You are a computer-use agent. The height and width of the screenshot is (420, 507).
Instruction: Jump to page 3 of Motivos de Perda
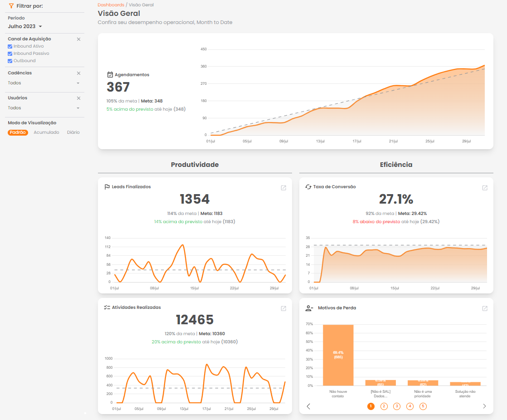click(x=397, y=406)
